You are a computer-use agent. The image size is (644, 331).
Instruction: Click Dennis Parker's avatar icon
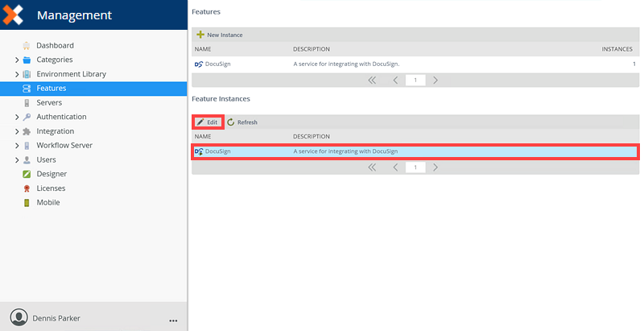19,318
